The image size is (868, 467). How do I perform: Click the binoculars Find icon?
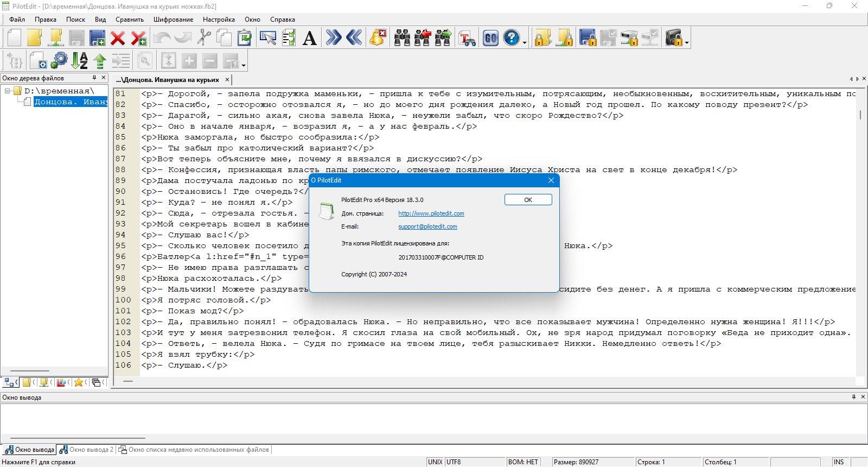point(402,38)
